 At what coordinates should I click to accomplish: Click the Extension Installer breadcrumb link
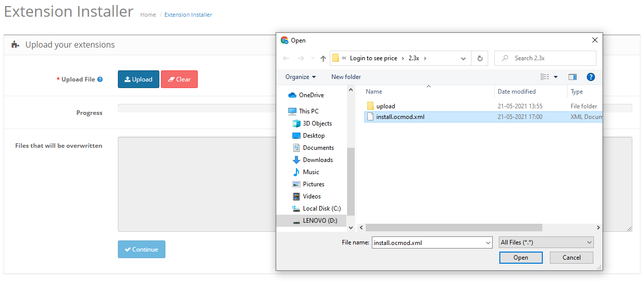pos(188,15)
